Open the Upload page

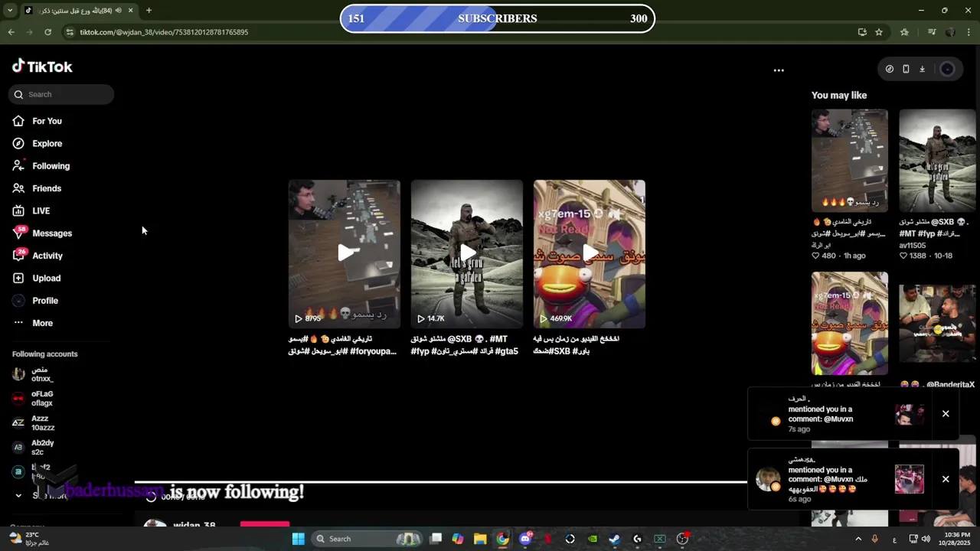[37, 278]
